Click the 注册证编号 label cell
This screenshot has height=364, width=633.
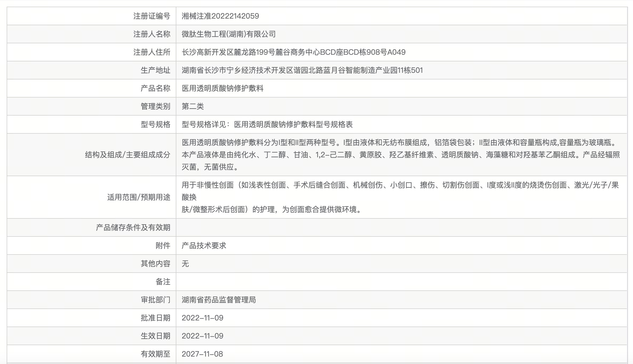[x=152, y=16]
